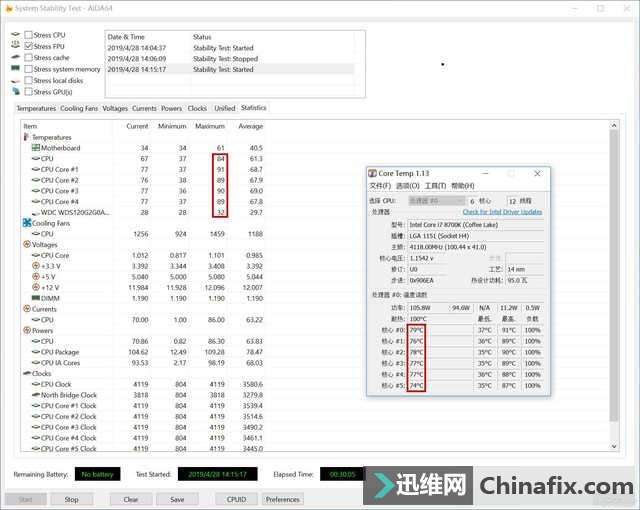Click the Temperatures group icon
This screenshot has width=640, height=510.
pos(26,137)
